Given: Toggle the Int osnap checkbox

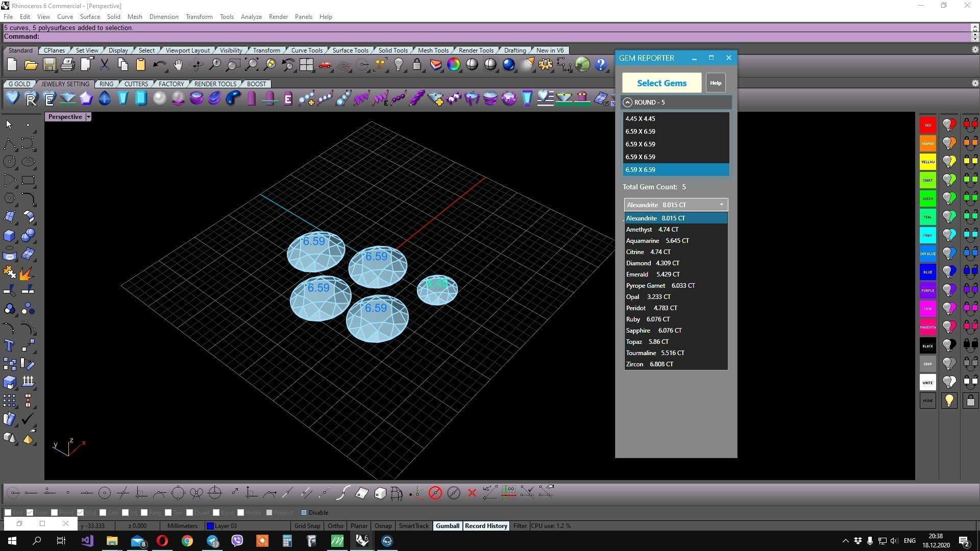Looking at the screenshot, I should (x=125, y=513).
